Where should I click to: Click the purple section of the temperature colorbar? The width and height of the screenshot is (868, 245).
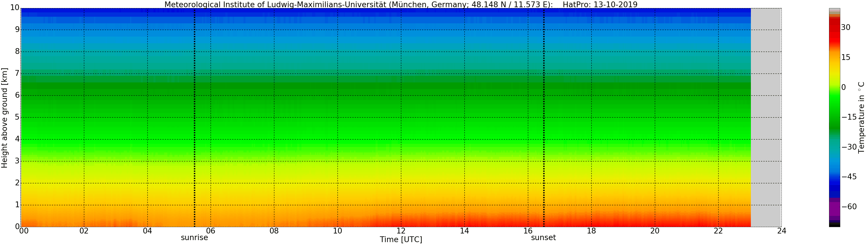[x=834, y=209]
